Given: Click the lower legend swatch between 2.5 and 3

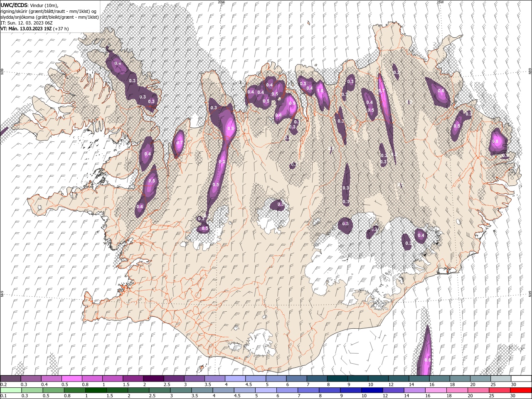Looking at the screenshot, I should (x=160, y=390).
